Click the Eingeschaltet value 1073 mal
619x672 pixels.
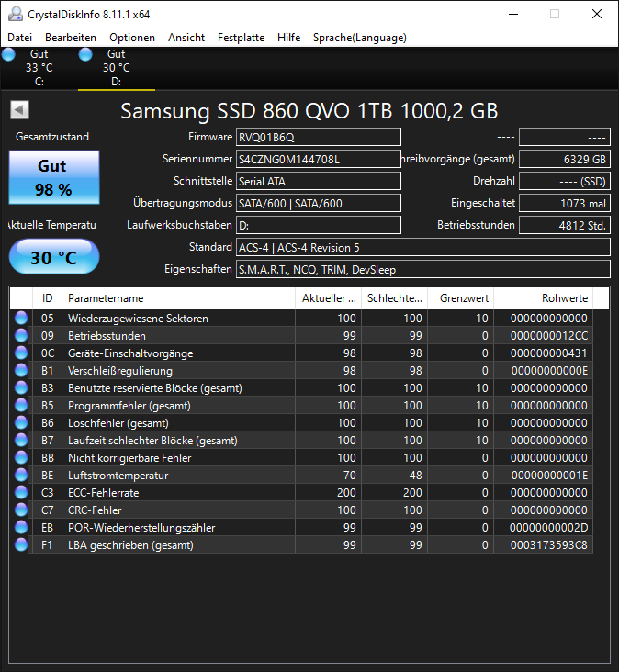(x=565, y=203)
